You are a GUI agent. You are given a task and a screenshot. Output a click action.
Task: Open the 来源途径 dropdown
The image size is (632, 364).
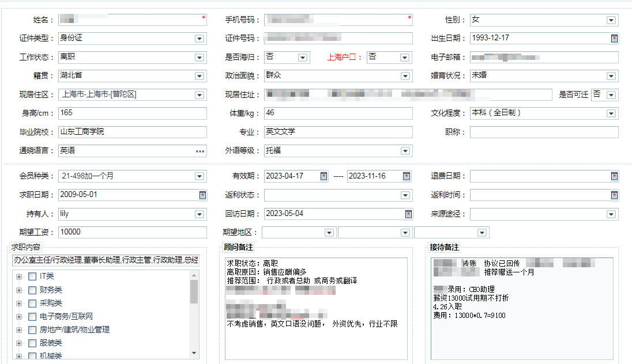click(x=611, y=214)
